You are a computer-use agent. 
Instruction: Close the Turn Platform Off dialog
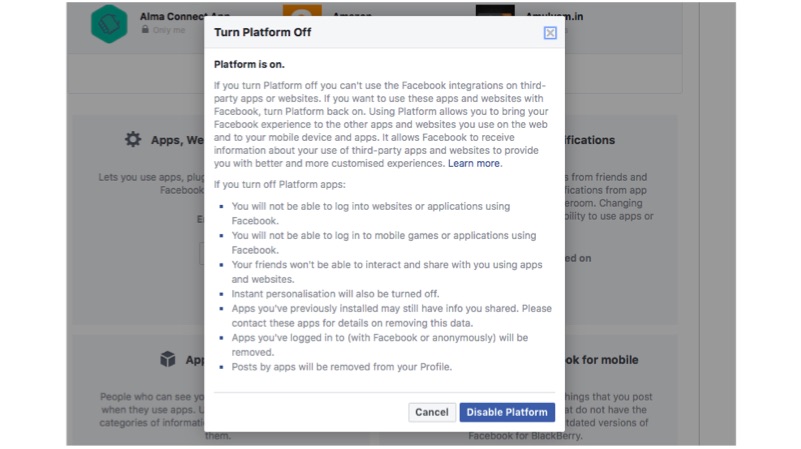(x=550, y=33)
